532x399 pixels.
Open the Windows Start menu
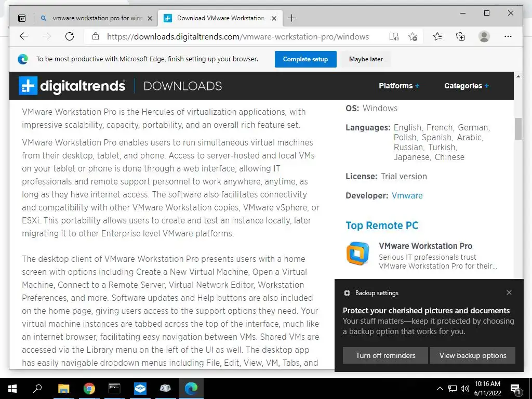pos(12,389)
